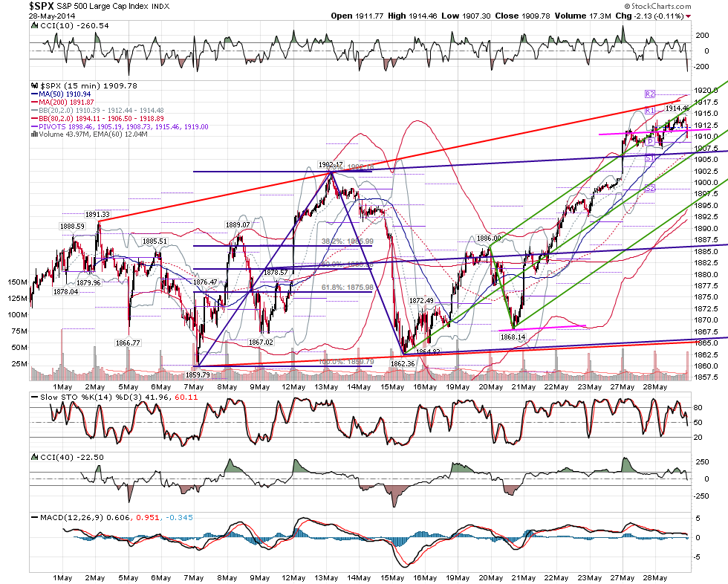Click the 1872.49 price annotation

tap(421, 301)
